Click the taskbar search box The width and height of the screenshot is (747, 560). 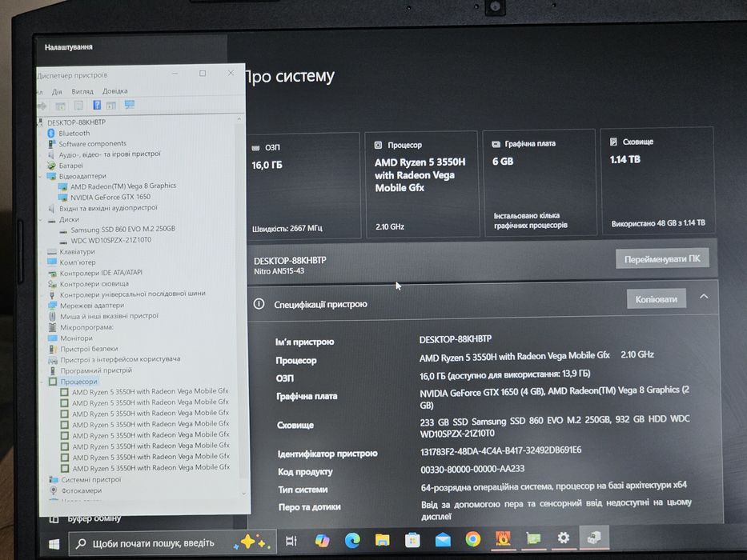172,543
